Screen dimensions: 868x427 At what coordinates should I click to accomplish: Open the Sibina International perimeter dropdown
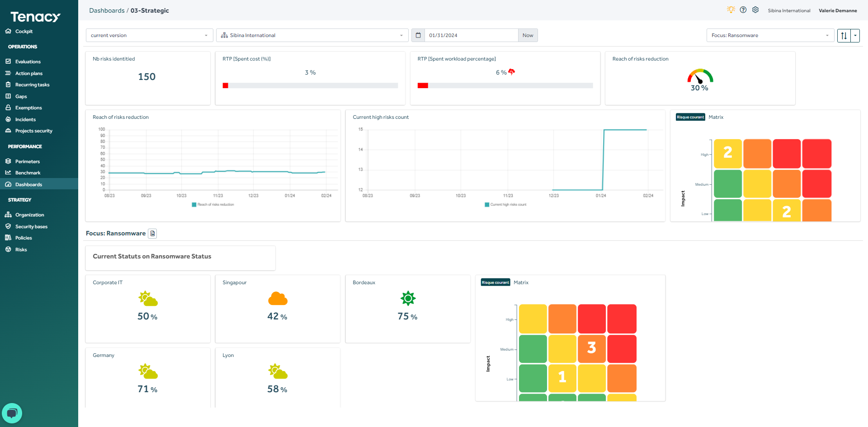[x=312, y=35]
